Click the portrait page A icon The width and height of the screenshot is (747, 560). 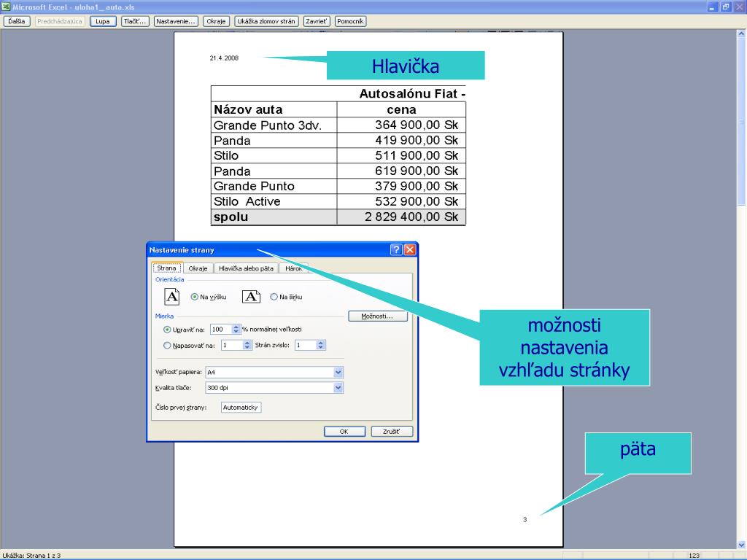172,297
